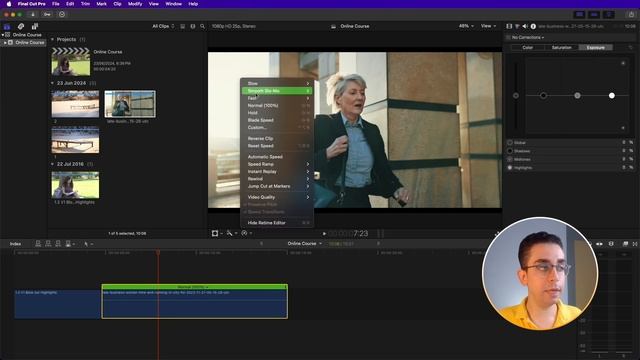Open Titles and Generators sidebar icon
Image resolution: width=640 pixels, height=360 pixels.
pos(35,26)
